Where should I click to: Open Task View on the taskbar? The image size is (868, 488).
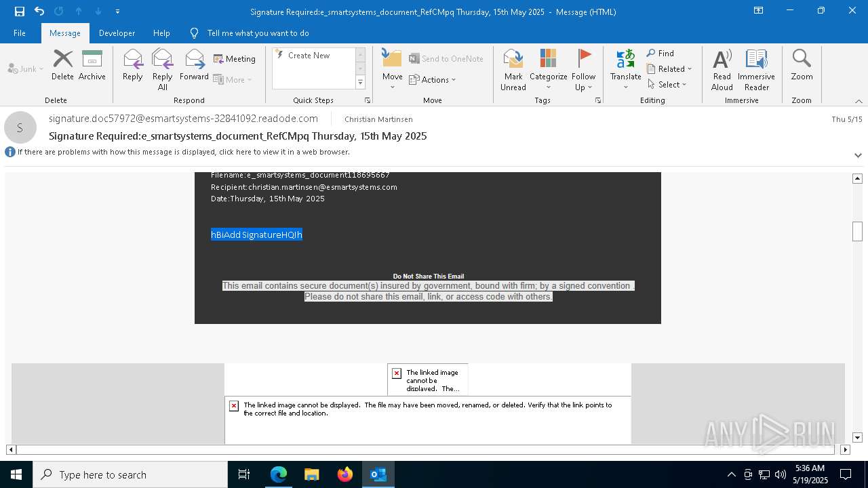[244, 474]
